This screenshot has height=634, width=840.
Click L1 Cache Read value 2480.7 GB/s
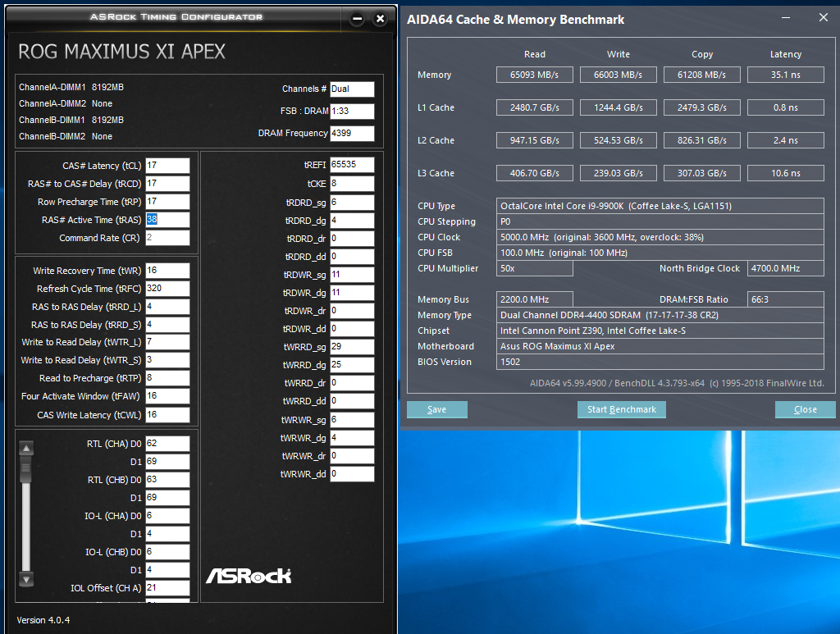coord(535,107)
